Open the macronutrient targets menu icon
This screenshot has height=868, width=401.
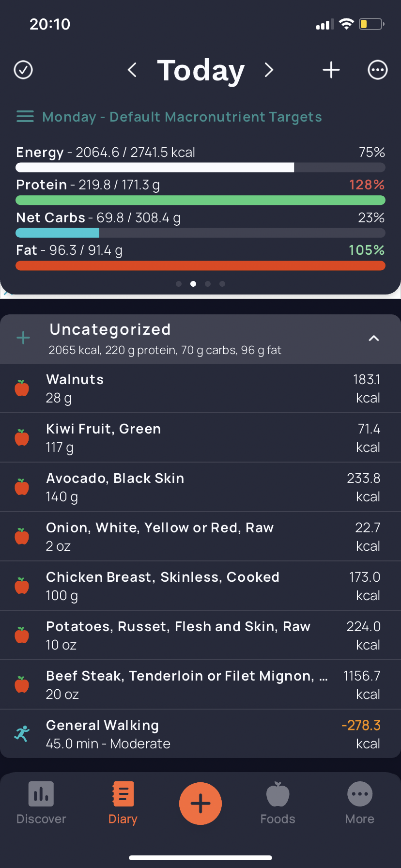coord(25,117)
